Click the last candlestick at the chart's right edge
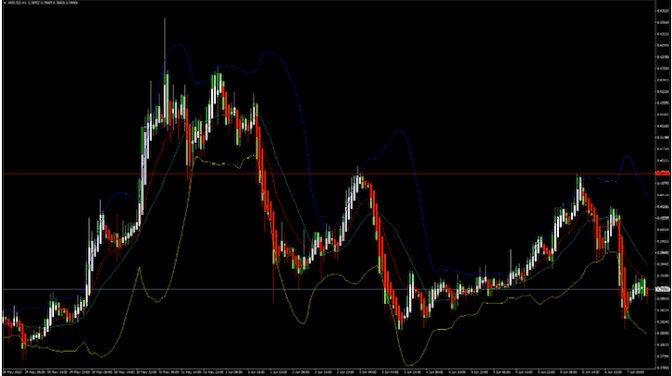 click(647, 293)
